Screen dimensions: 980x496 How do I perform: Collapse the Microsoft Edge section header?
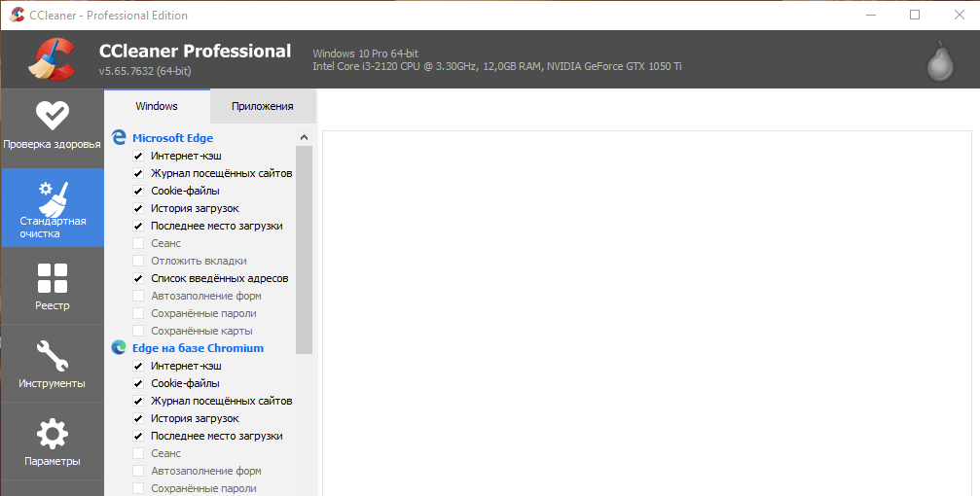(x=172, y=138)
